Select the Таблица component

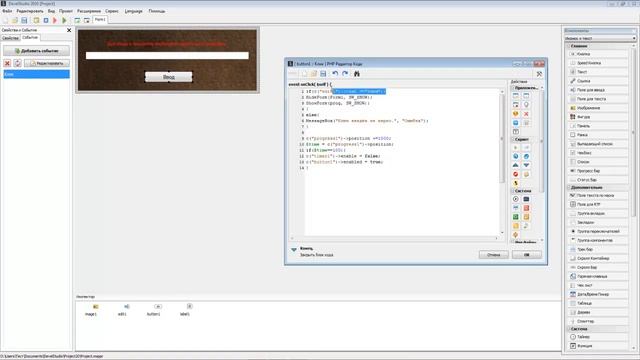point(598,303)
